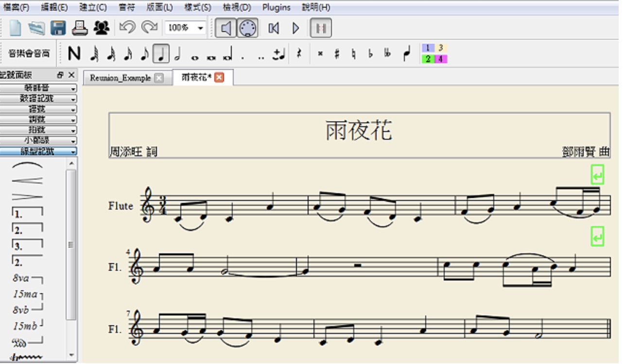Choose voice 3 yellow swatch

pos(441,48)
